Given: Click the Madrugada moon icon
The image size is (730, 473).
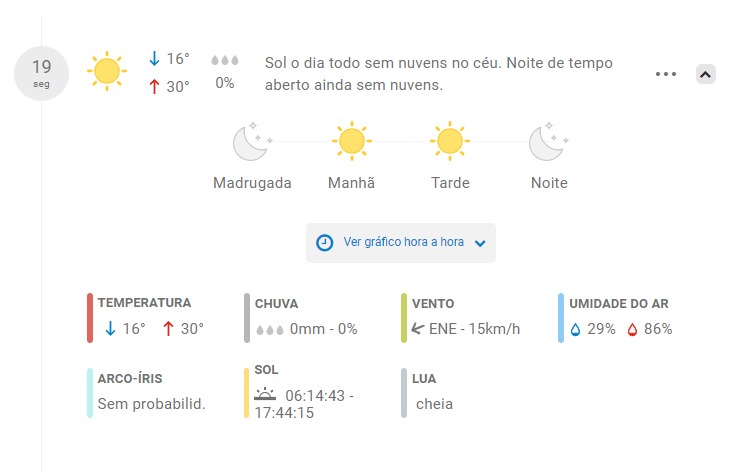Looking at the screenshot, I should [x=253, y=141].
